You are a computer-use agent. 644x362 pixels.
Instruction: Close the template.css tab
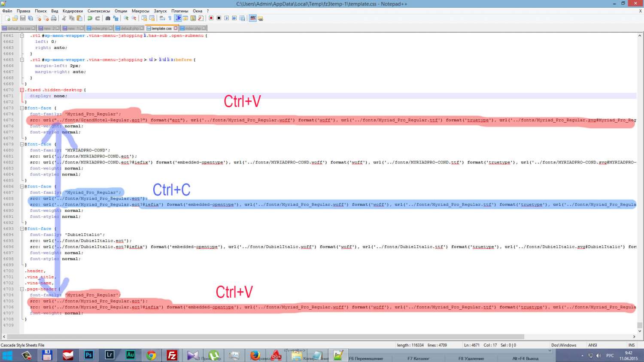[x=176, y=28]
